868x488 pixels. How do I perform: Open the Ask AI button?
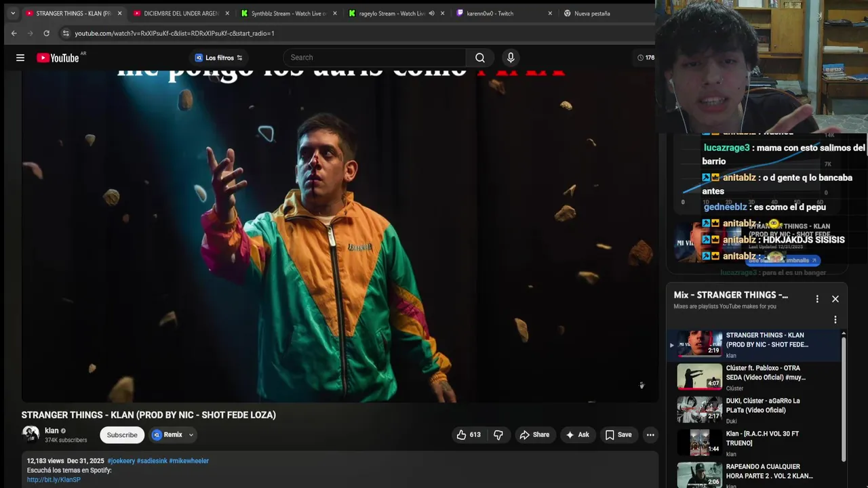[x=577, y=435]
